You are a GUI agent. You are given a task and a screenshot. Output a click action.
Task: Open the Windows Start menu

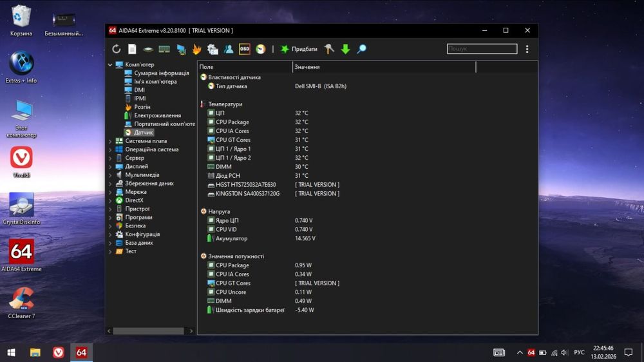click(x=11, y=352)
